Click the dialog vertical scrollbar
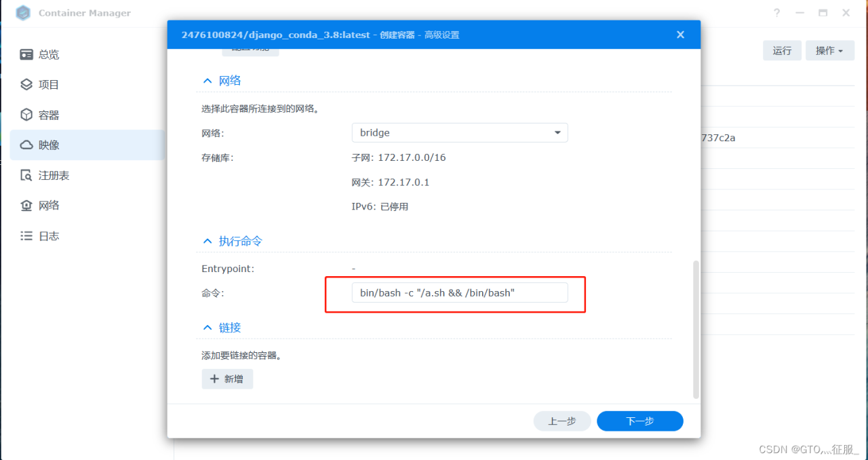Viewport: 868px width, 460px height. 696,329
